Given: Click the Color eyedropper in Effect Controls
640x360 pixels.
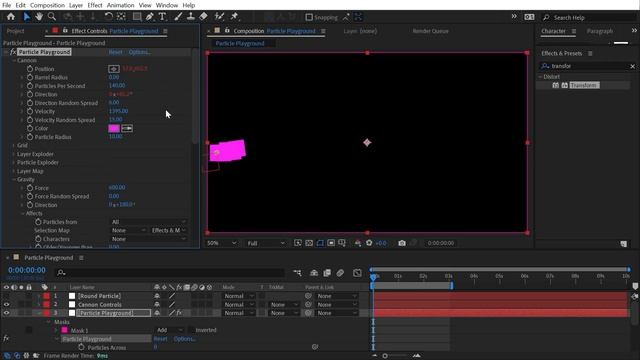Looking at the screenshot, I should coord(127,129).
